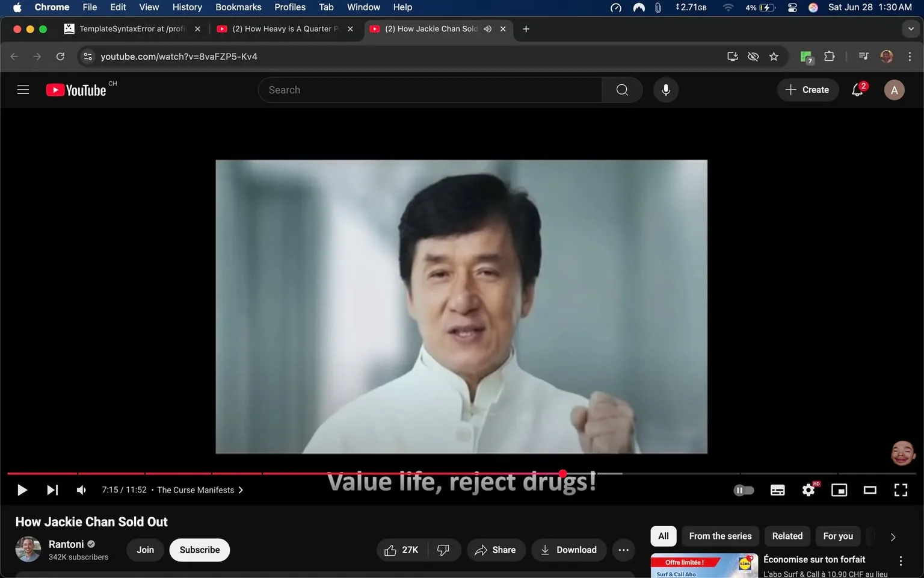Open the YouTube notifications bell

pyautogui.click(x=857, y=89)
